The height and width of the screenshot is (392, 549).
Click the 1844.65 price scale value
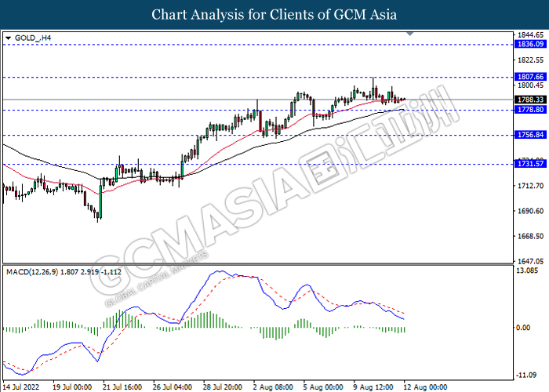pos(530,34)
